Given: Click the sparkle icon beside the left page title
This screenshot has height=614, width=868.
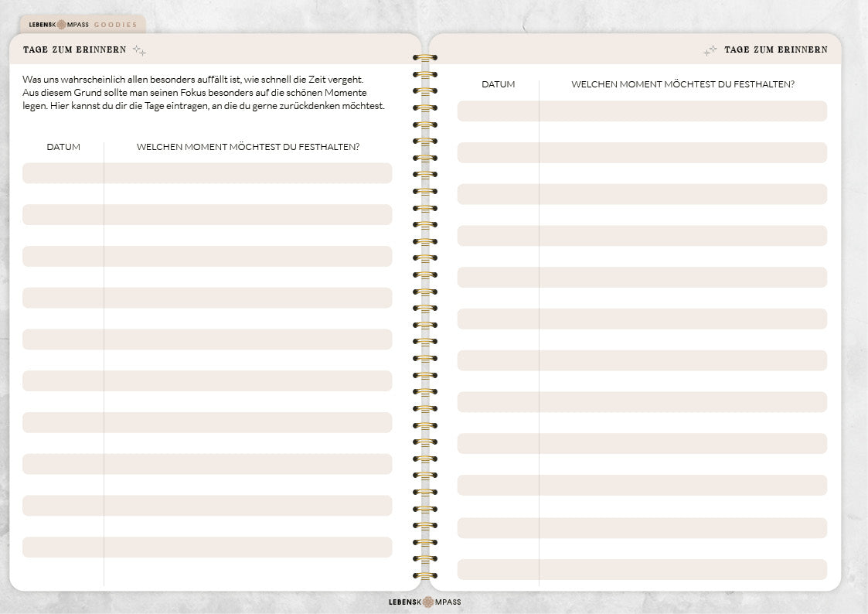Looking at the screenshot, I should coord(139,50).
